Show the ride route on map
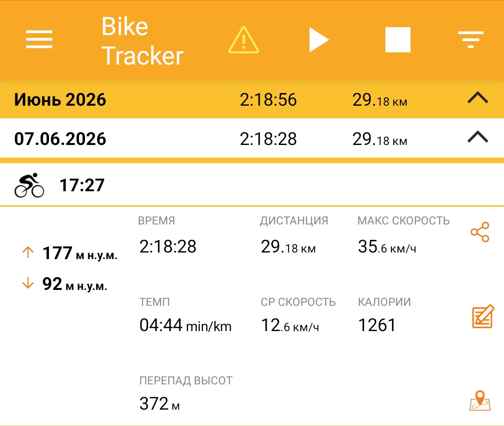 [480, 401]
